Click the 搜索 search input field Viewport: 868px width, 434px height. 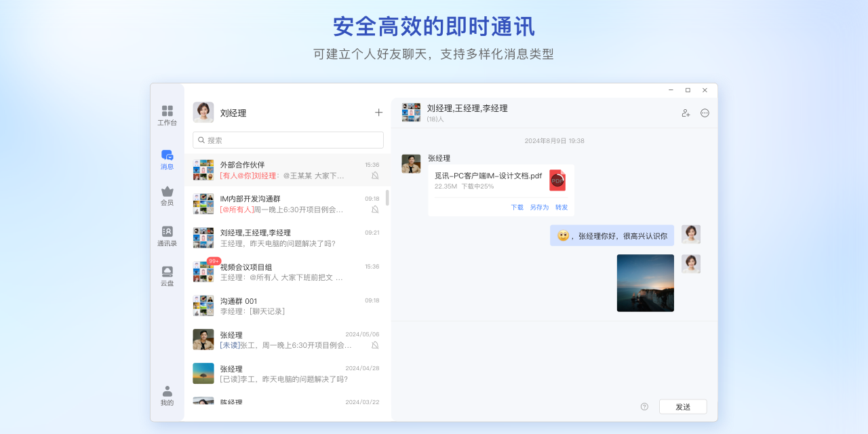tap(288, 140)
